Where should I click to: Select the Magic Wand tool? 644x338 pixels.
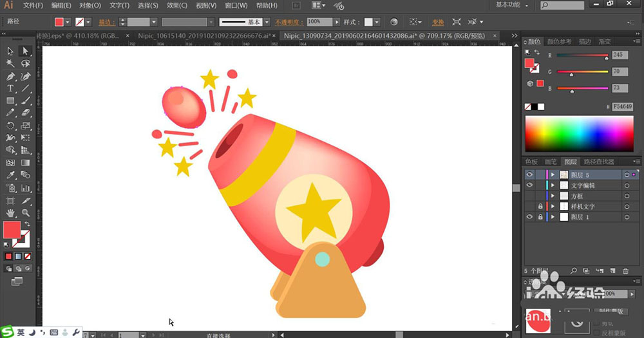[10, 63]
